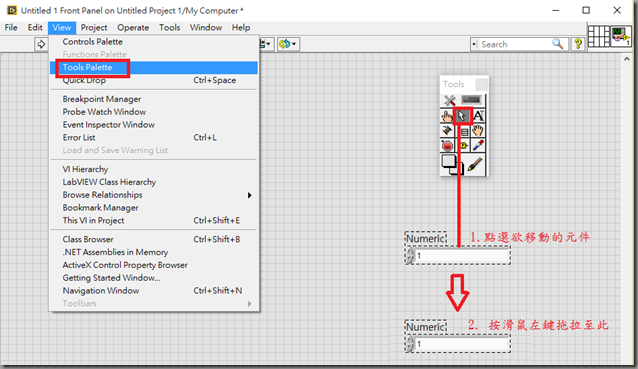Click the lower Numeric label text
638x369 pixels.
pyautogui.click(x=426, y=327)
